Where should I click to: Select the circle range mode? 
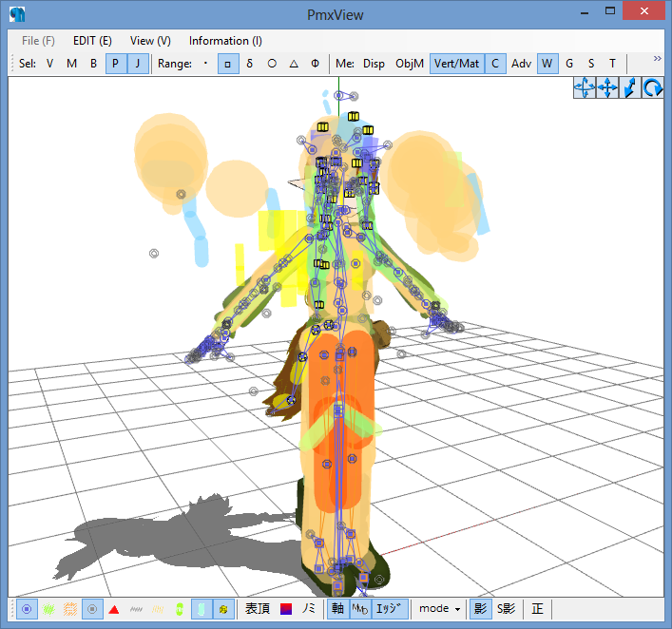coord(272,64)
